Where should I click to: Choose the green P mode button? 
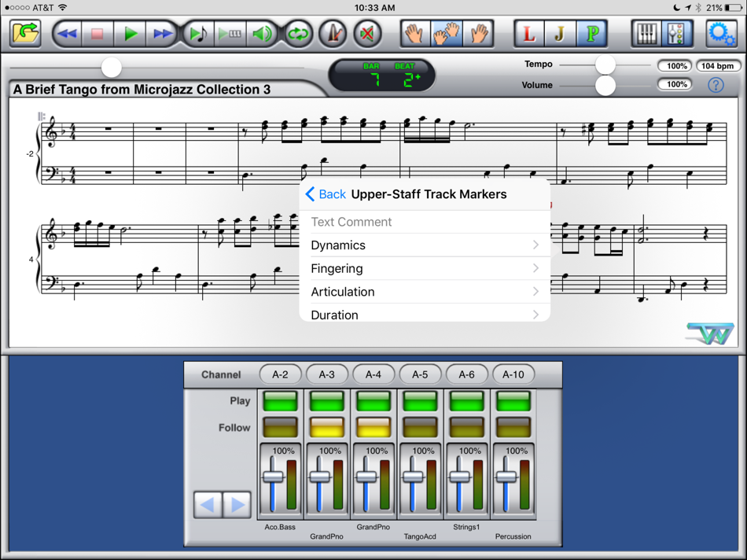pos(591,34)
